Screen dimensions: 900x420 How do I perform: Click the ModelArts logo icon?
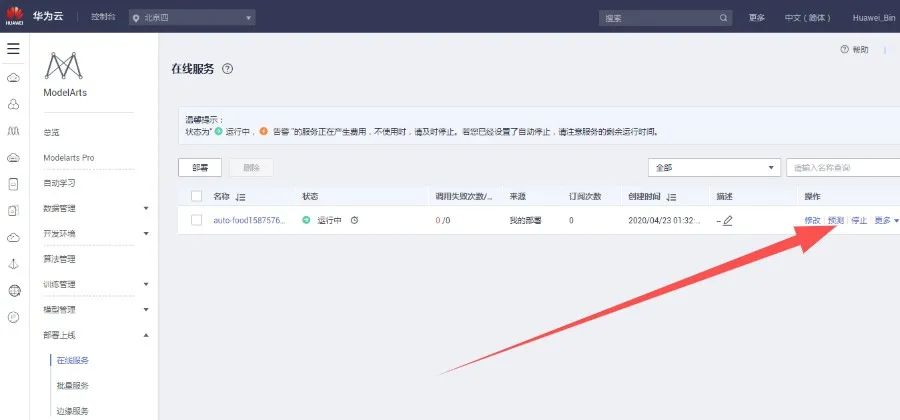point(64,65)
